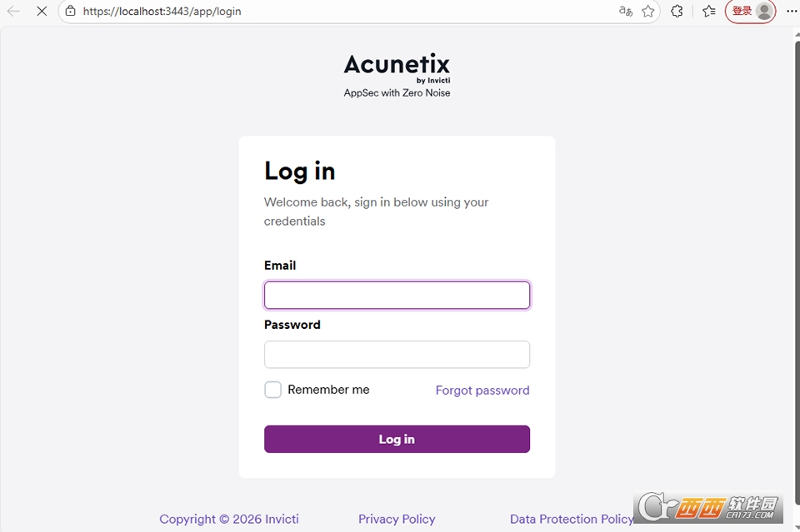800x532 pixels.
Task: Click the Acunetix by Invicti logo
Action: click(397, 69)
